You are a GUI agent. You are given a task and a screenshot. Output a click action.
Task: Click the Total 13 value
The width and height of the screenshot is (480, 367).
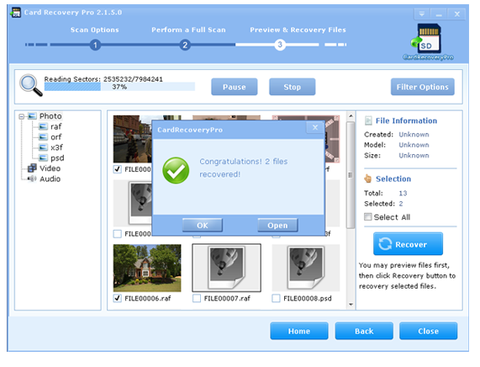coord(403,193)
